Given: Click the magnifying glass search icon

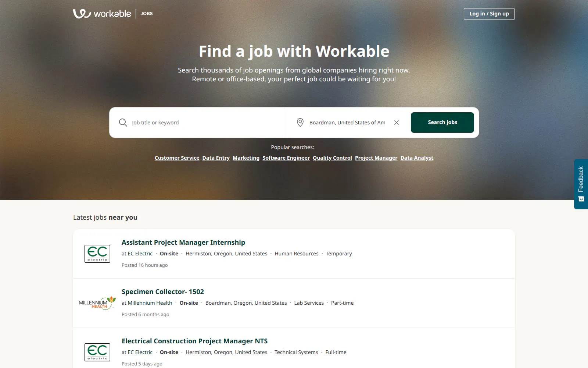Looking at the screenshot, I should [123, 123].
